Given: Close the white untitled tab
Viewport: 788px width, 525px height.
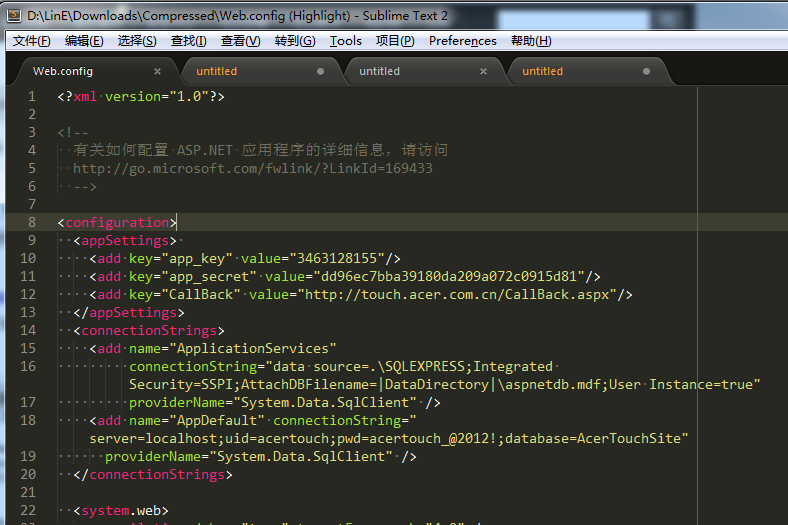Looking at the screenshot, I should (483, 71).
